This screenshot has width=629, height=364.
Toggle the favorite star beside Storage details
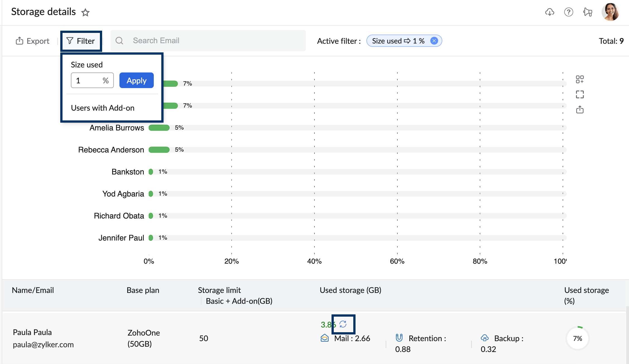point(85,12)
